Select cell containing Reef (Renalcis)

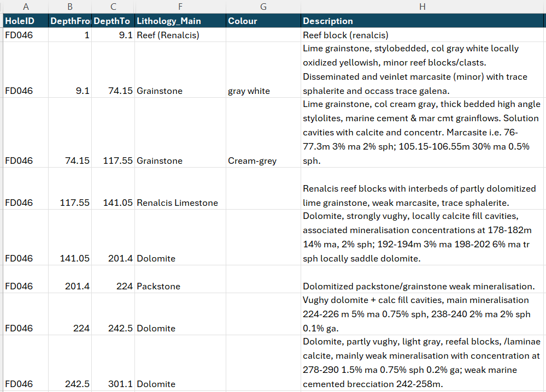[x=180, y=35]
